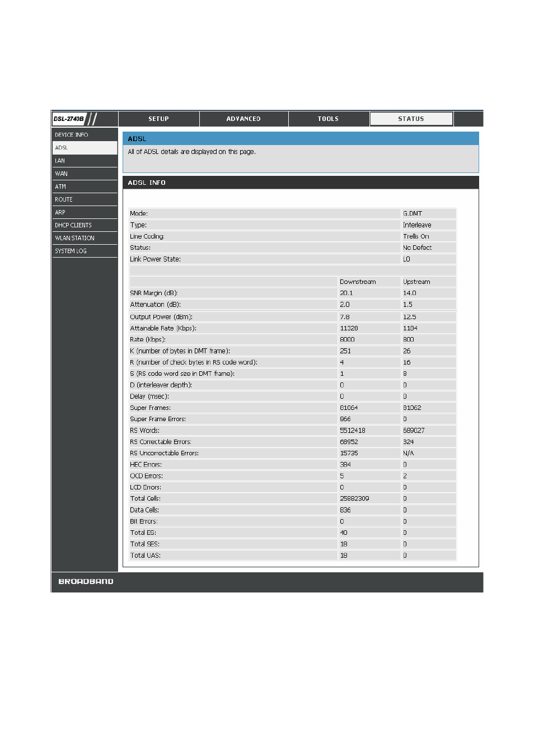This screenshot has width=534, height=756.
Task: Open the ADVANCED tab
Action: pyautogui.click(x=243, y=119)
